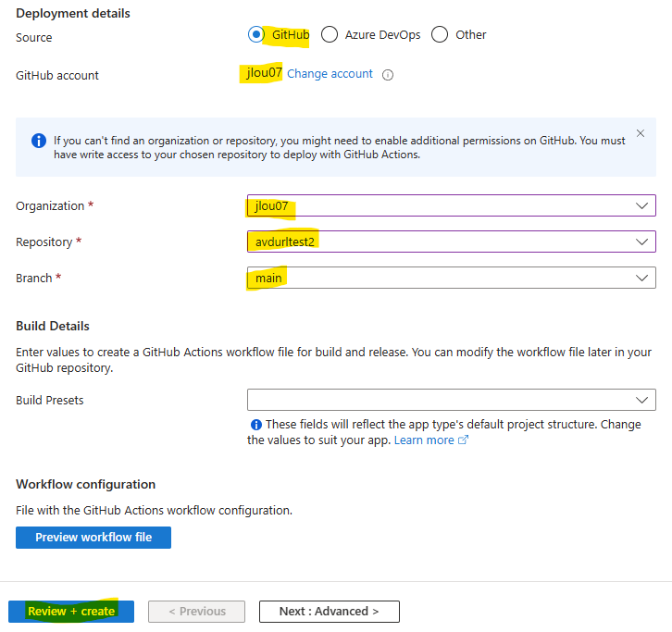Click the Repository field label
Viewport: 672px width, 632px height.
point(44,242)
